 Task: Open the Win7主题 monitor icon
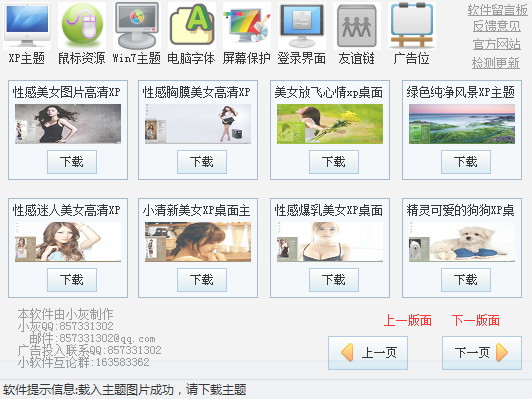[137, 26]
